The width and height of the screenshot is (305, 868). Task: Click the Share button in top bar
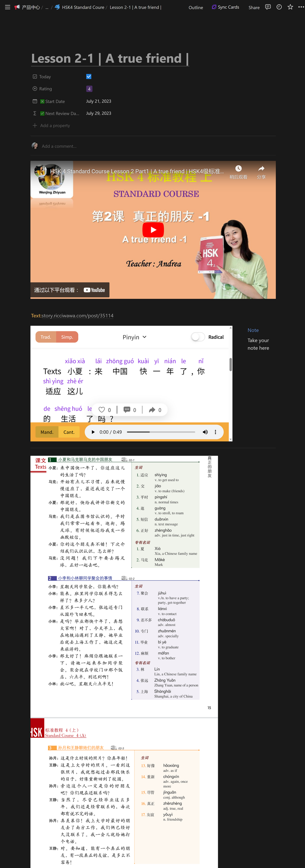click(x=254, y=7)
